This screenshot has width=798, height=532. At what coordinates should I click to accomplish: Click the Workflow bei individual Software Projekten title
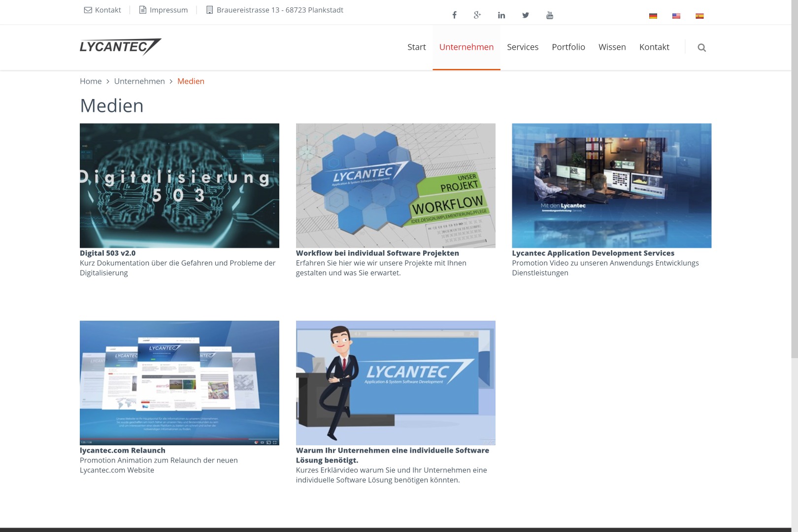tap(377, 253)
